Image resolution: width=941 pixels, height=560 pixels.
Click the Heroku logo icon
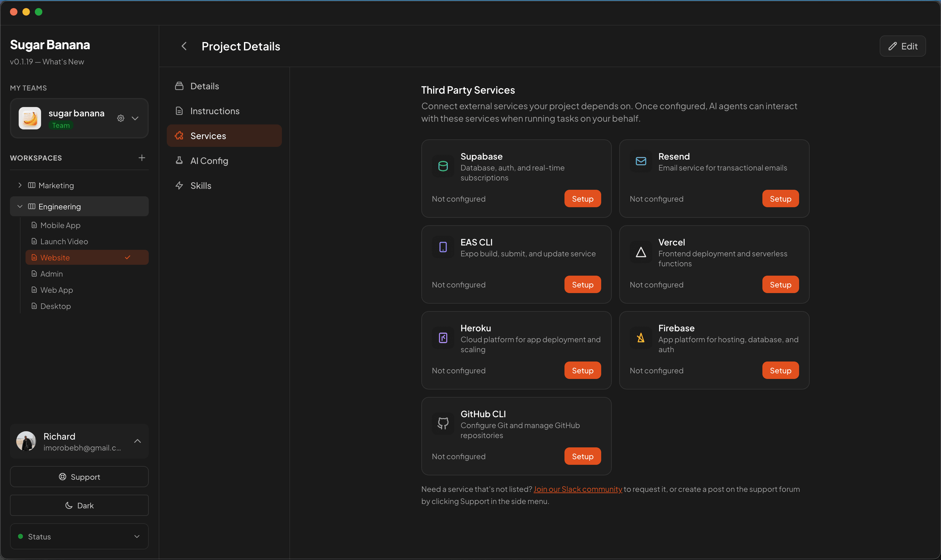[x=443, y=338]
